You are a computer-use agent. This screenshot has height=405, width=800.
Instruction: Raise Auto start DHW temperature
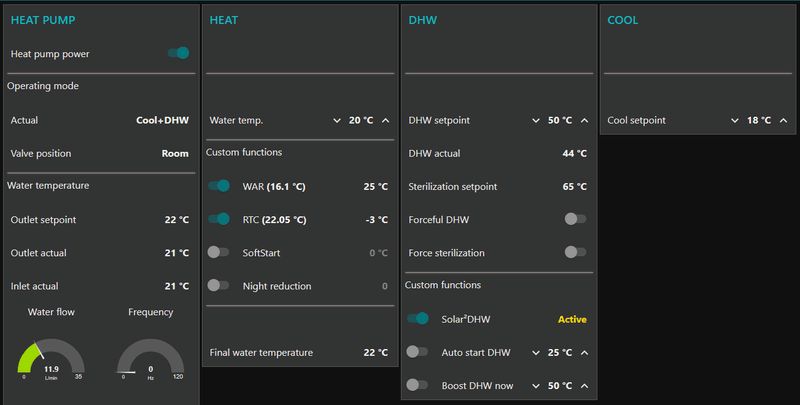point(584,353)
